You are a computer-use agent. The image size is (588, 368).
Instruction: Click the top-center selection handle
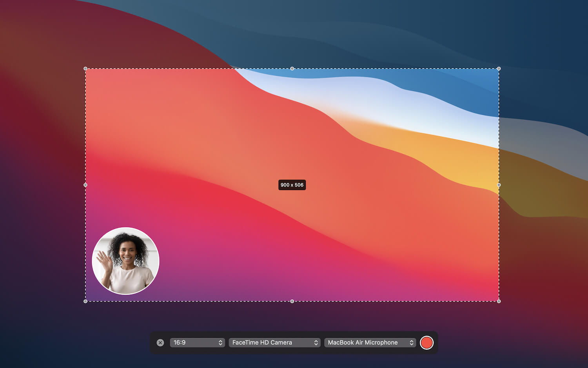pos(292,69)
